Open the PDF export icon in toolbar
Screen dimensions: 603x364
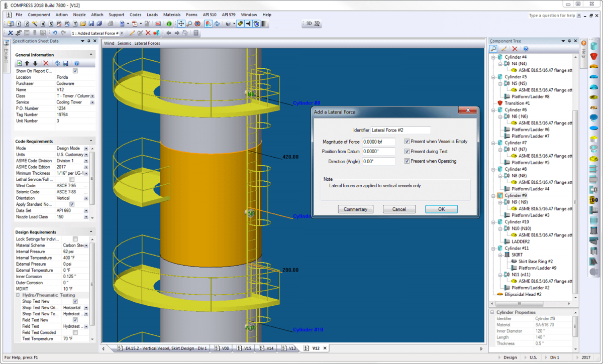[135, 24]
